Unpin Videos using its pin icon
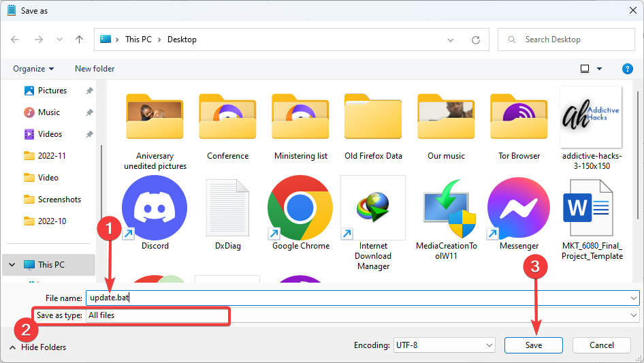 click(89, 134)
